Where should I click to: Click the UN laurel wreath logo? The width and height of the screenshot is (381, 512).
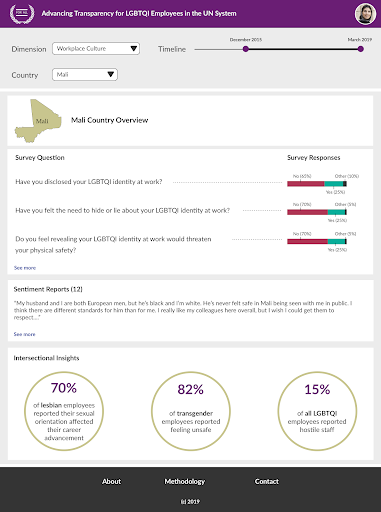(22, 14)
